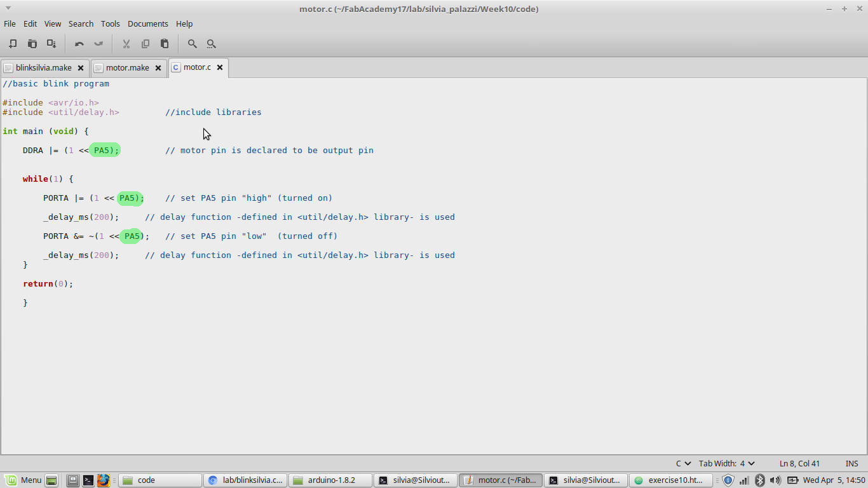Switch to the lab/blinksilvia.c... taskbar window
This screenshot has height=488, width=868.
245,480
